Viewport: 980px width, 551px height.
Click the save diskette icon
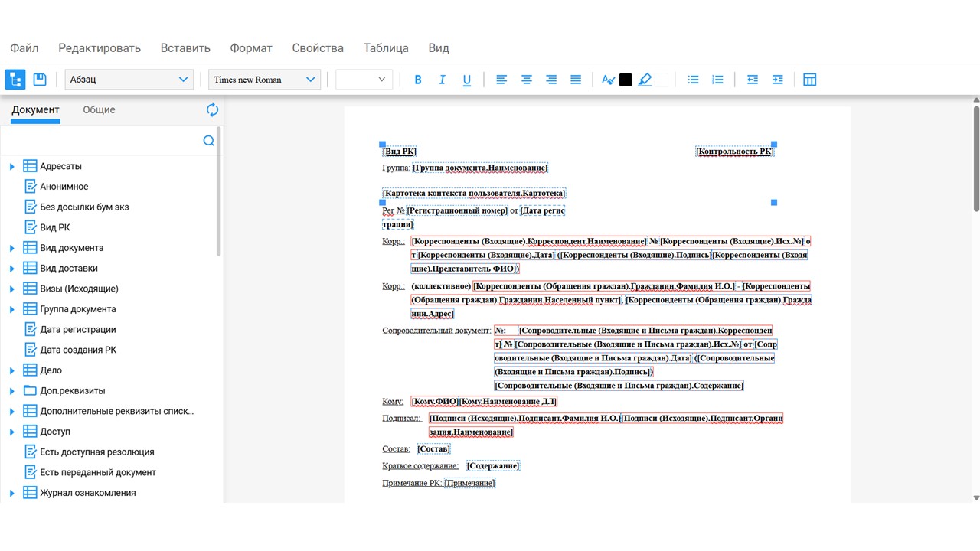click(x=40, y=80)
